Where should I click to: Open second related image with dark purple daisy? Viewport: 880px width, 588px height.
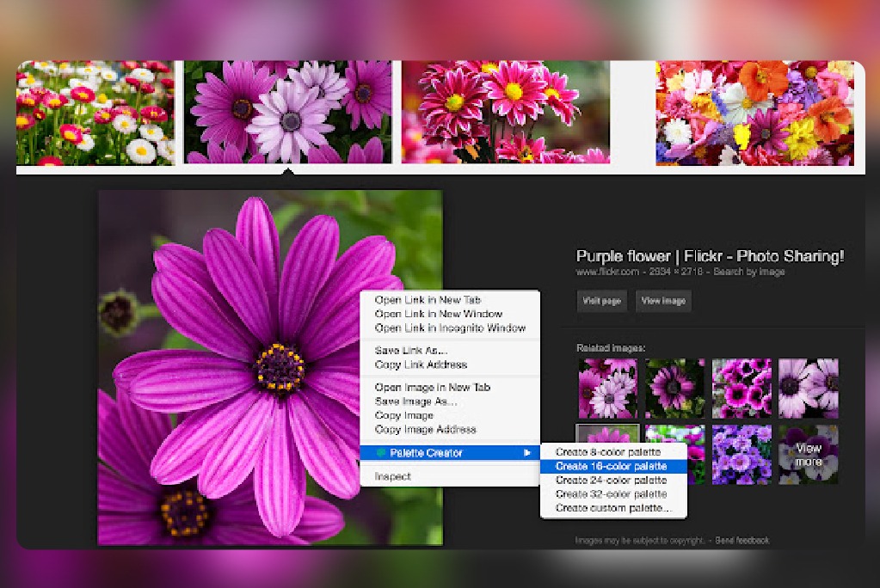coord(674,389)
